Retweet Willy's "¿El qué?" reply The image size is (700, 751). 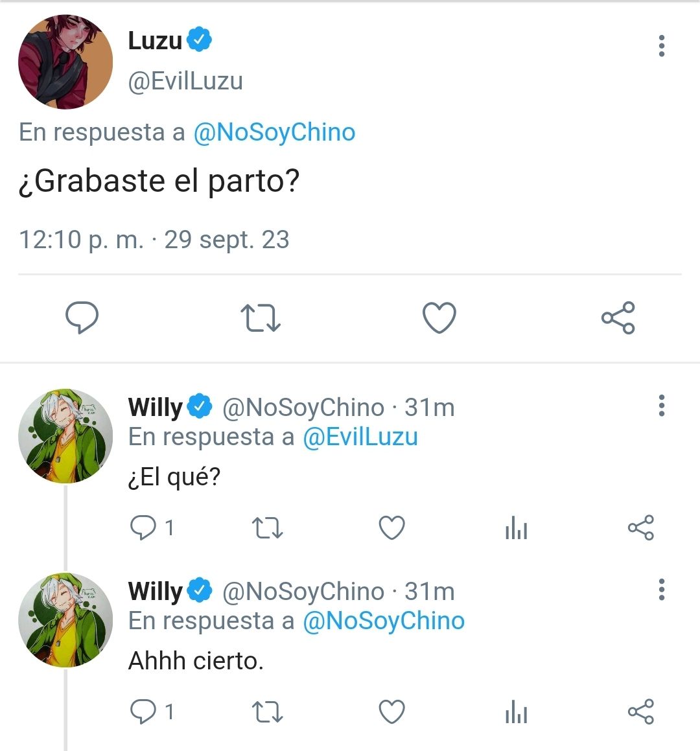(267, 527)
